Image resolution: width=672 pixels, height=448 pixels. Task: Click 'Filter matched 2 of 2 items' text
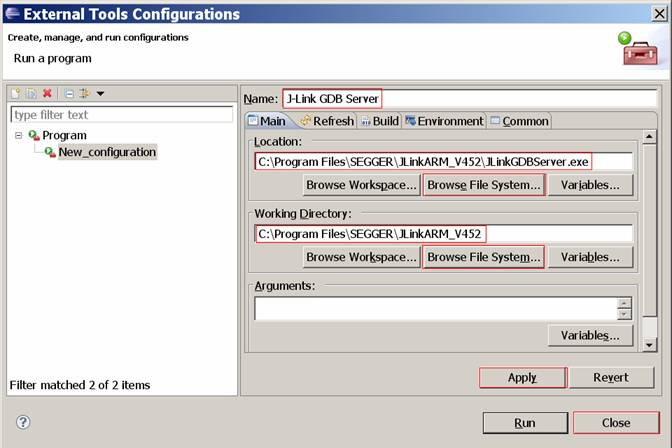coord(80,385)
